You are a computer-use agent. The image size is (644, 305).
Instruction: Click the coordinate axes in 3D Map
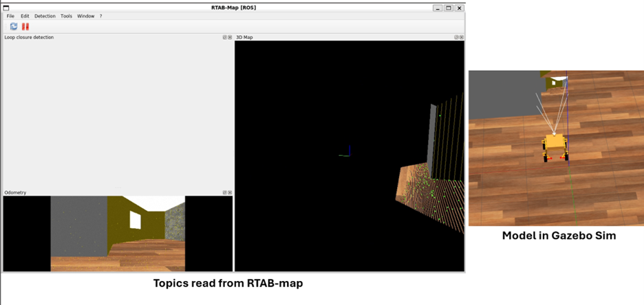pos(345,151)
